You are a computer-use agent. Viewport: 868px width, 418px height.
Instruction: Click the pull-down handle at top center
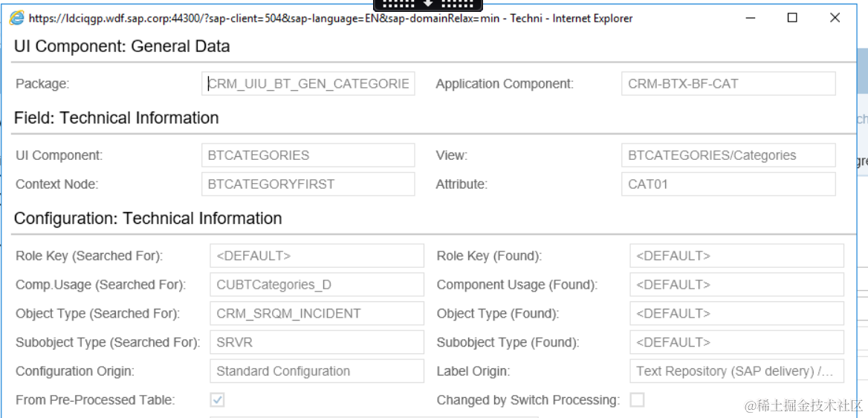[427, 5]
